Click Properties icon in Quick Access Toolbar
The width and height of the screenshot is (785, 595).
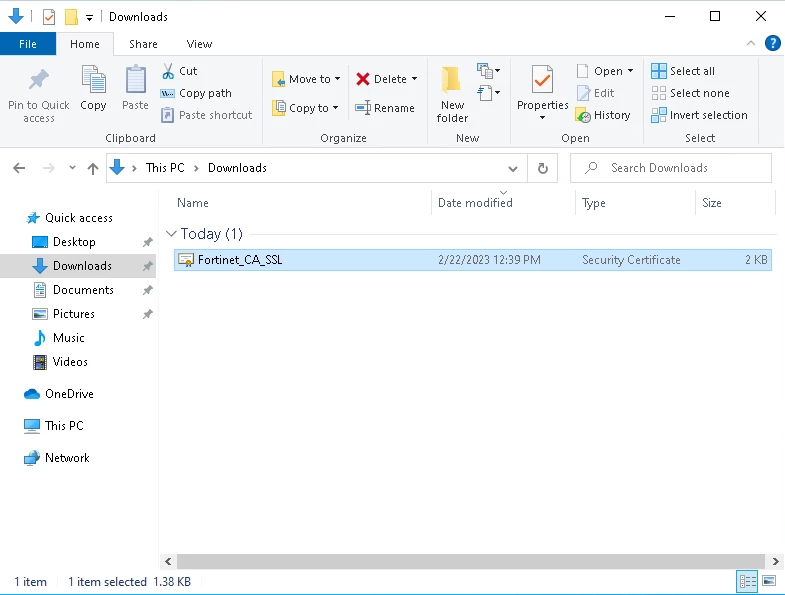click(49, 17)
